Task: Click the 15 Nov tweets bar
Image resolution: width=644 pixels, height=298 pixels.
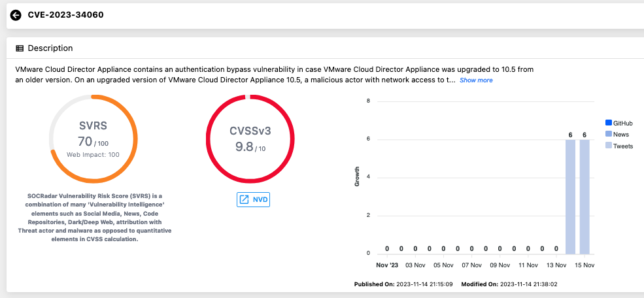Action: coord(585,197)
